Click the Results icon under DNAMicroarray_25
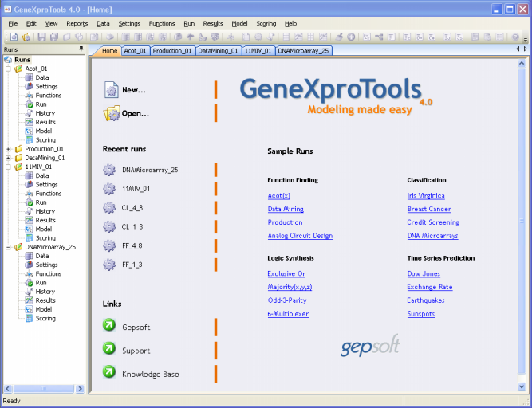Image resolution: width=532 pixels, height=408 pixels. pyautogui.click(x=30, y=300)
